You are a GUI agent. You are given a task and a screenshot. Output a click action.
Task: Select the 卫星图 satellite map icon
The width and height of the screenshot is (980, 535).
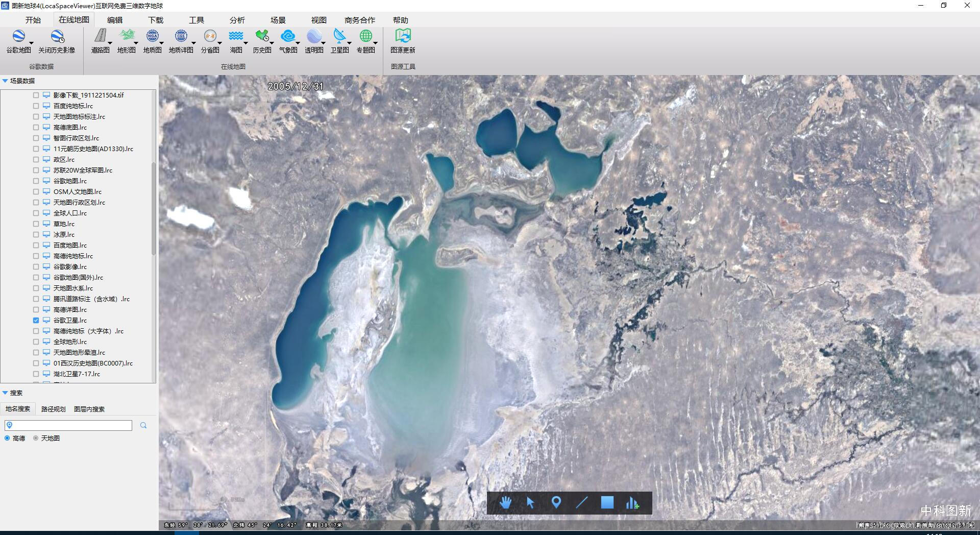click(x=339, y=36)
